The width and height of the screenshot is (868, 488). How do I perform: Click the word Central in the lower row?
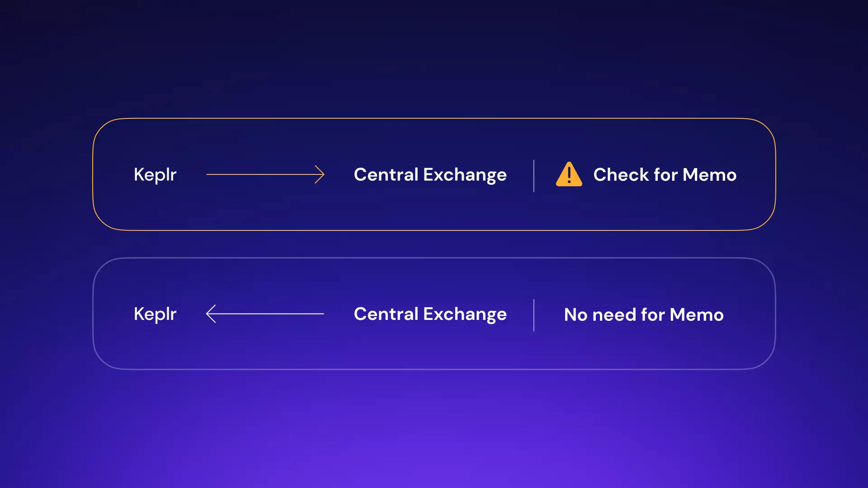pos(386,314)
